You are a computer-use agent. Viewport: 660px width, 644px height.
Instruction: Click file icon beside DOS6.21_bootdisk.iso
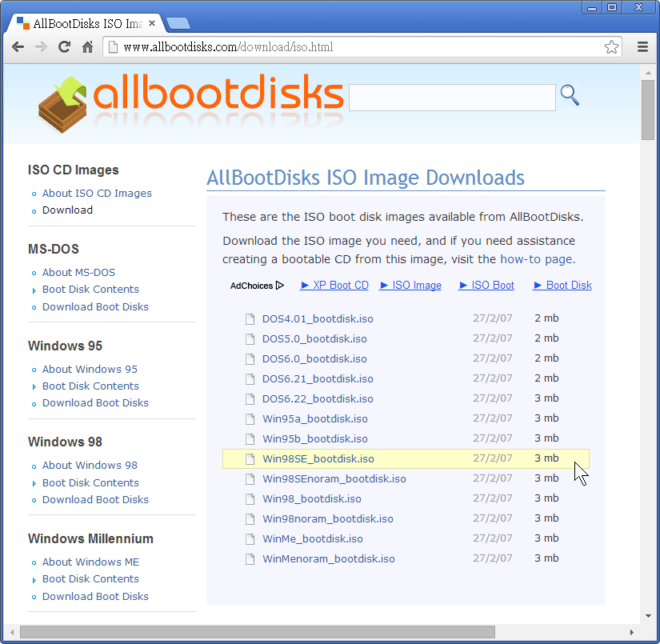click(250, 379)
